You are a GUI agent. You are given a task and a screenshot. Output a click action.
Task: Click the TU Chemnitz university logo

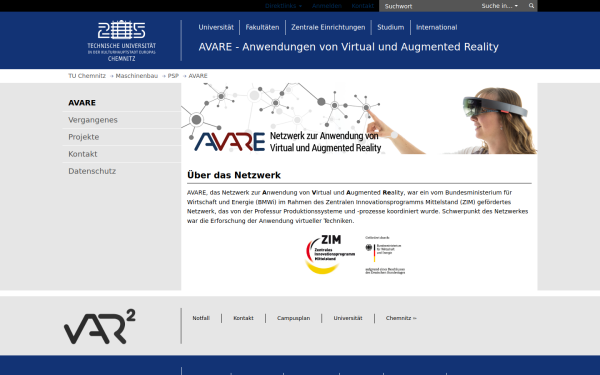pyautogui.click(x=121, y=41)
